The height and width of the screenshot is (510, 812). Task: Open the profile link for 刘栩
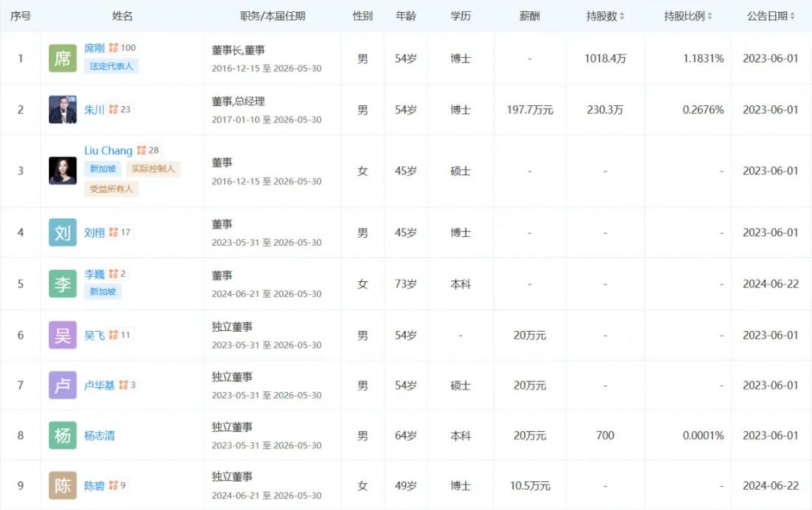(x=94, y=232)
